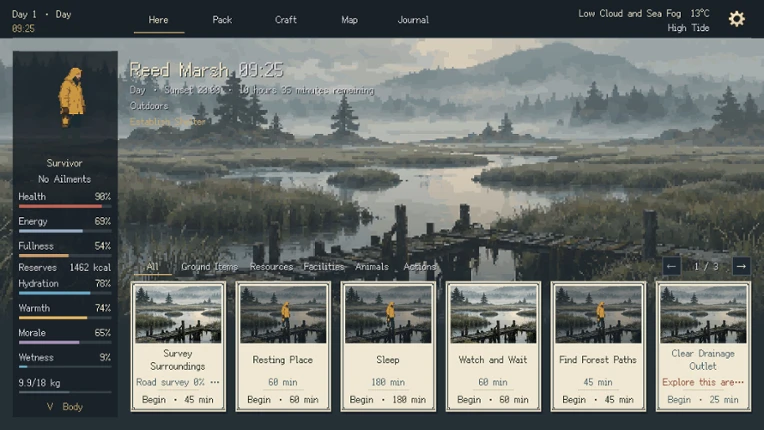The height and width of the screenshot is (430, 764).
Task: Click the Wetness 9% stat
Action: pos(65,360)
